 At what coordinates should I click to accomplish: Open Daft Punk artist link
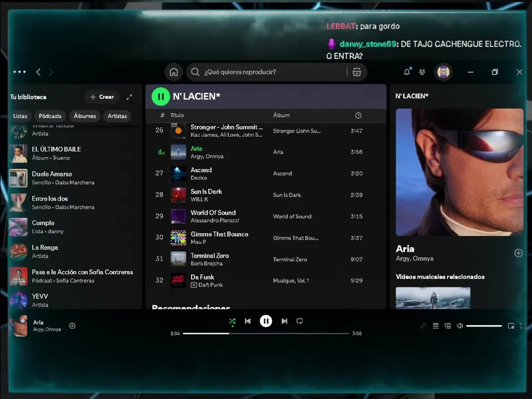(211, 285)
